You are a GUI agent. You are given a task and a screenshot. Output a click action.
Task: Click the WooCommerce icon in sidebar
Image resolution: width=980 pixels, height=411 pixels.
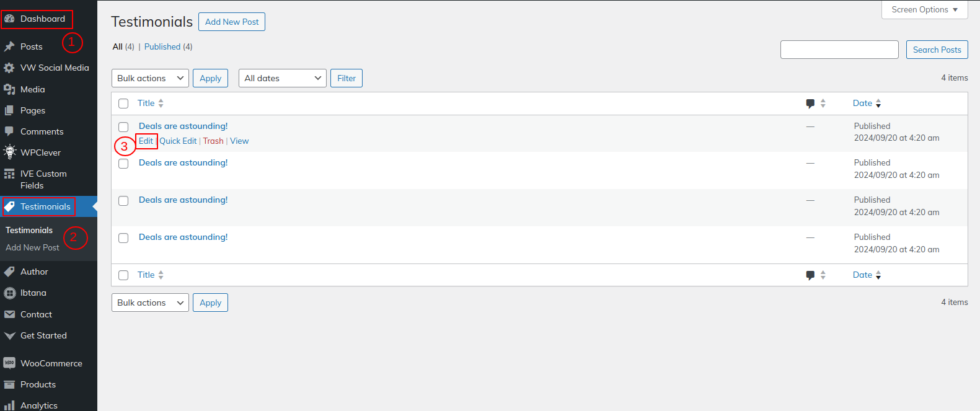(9, 363)
